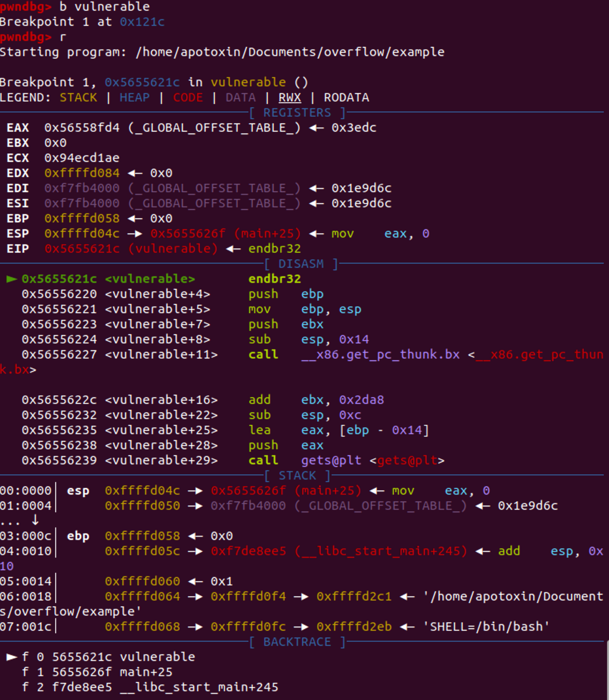This screenshot has width=609, height=700.
Task: Click the gets@plt call instruction operand
Action: [x=331, y=460]
